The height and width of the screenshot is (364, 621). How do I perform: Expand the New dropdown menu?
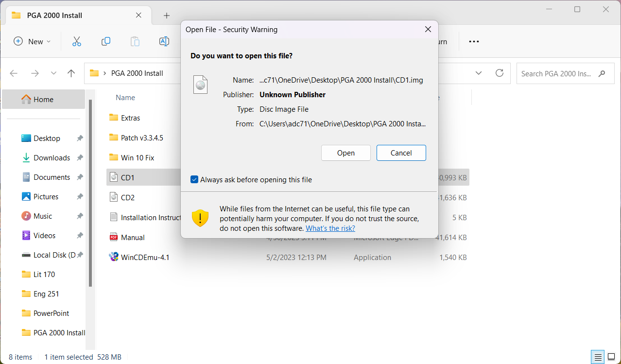point(32,41)
